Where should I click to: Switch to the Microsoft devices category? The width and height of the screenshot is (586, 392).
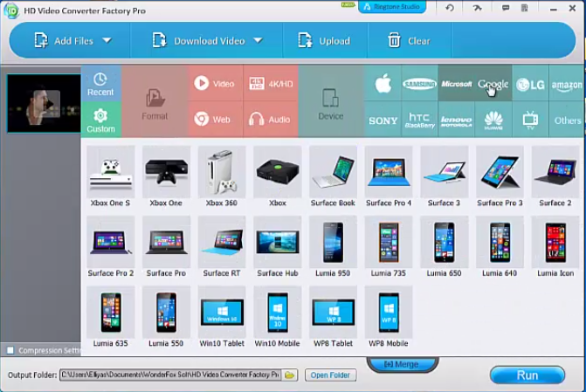pos(457,83)
